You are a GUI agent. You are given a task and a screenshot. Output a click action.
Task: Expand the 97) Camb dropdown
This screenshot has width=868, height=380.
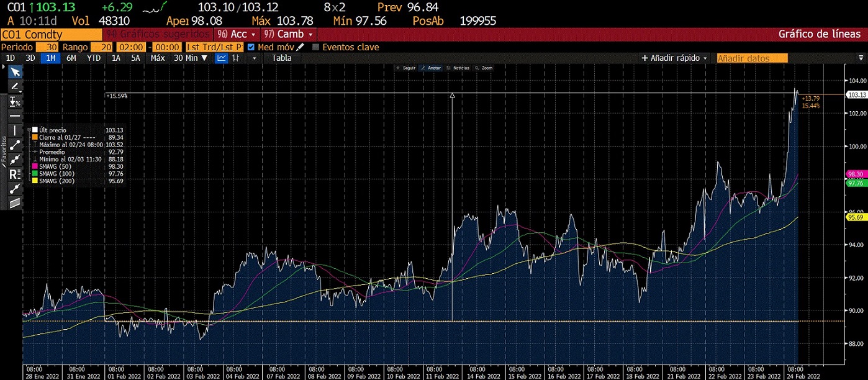289,34
